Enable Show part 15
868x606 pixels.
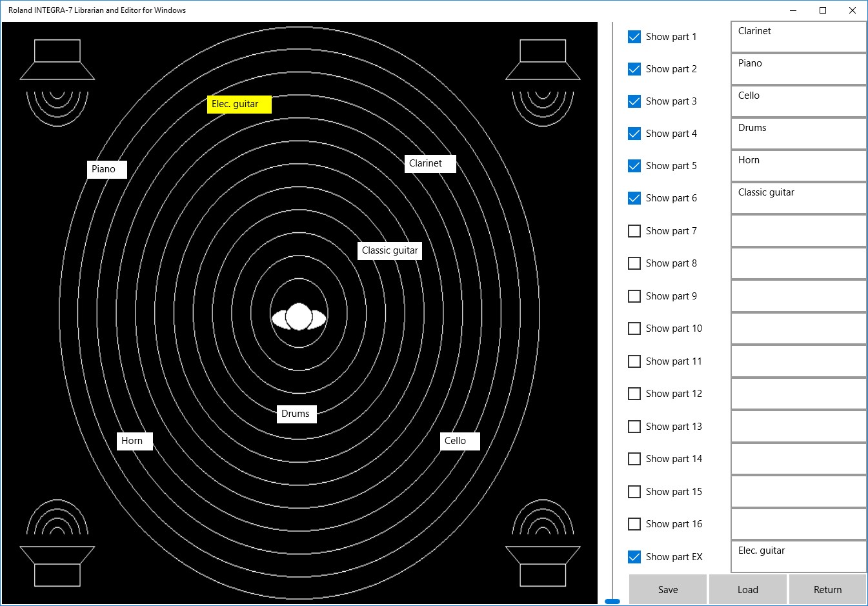[634, 492]
